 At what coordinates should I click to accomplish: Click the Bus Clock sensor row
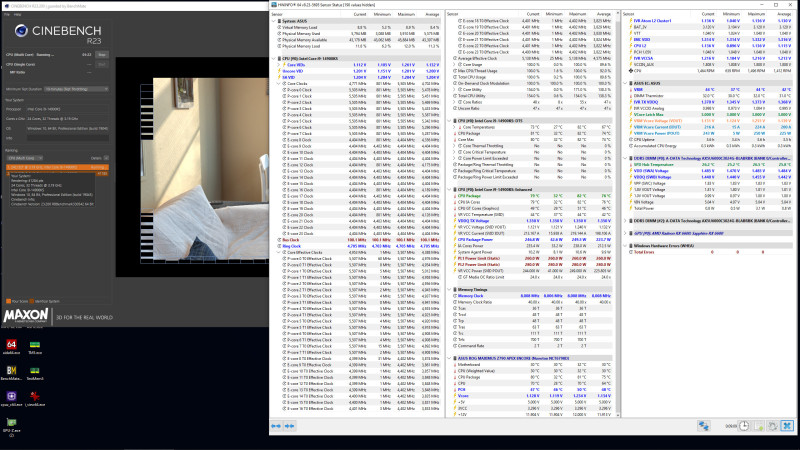(x=357, y=240)
